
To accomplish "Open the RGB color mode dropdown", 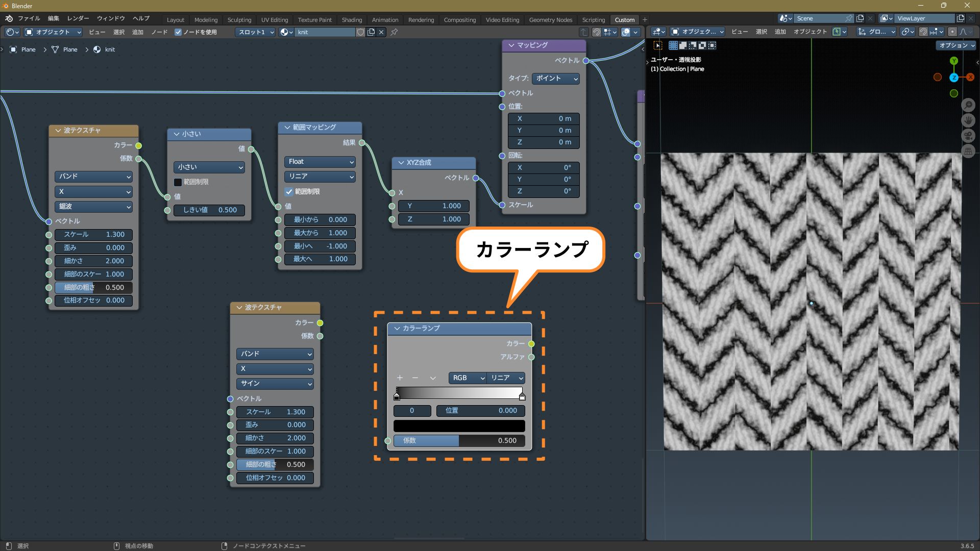I will (467, 378).
